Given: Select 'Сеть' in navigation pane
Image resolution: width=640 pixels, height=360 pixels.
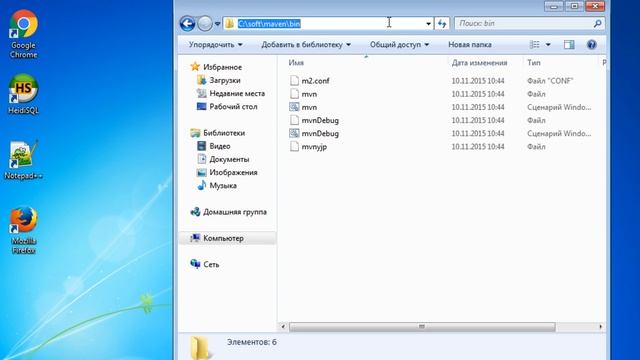Looking at the screenshot, I should point(211,264).
